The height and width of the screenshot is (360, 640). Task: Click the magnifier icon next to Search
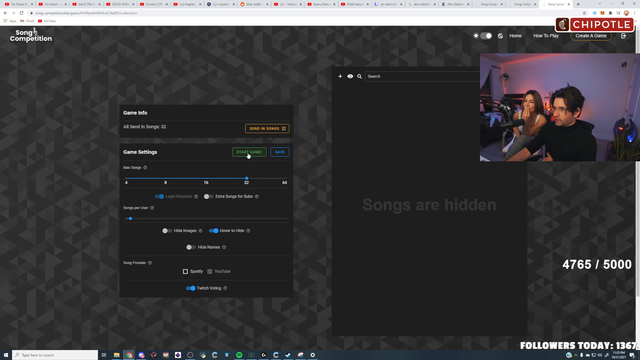[x=360, y=76]
